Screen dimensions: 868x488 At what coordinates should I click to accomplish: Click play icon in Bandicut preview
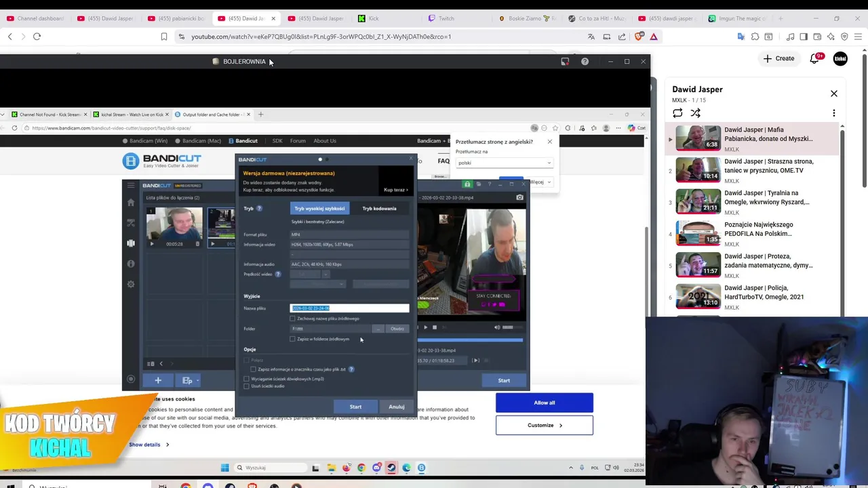(425, 327)
